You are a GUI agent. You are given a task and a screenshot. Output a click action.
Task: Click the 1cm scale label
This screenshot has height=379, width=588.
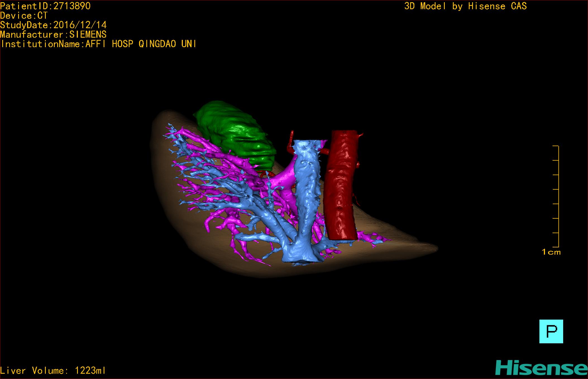[551, 252]
